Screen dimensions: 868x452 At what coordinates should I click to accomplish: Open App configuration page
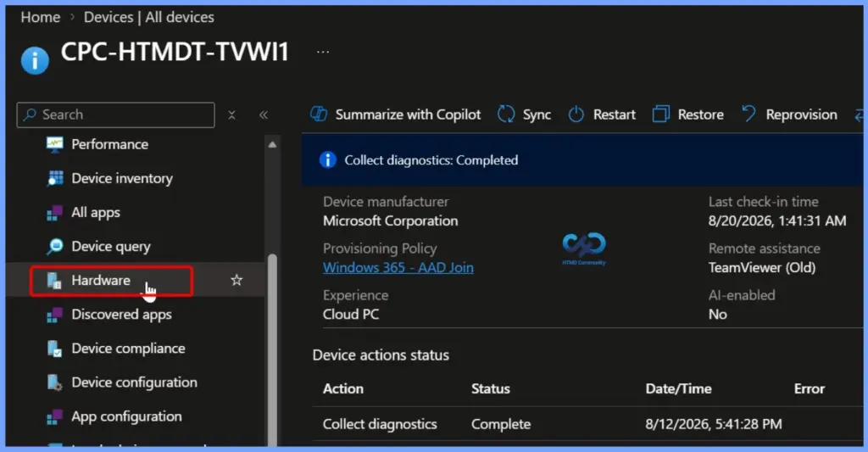pos(126,416)
